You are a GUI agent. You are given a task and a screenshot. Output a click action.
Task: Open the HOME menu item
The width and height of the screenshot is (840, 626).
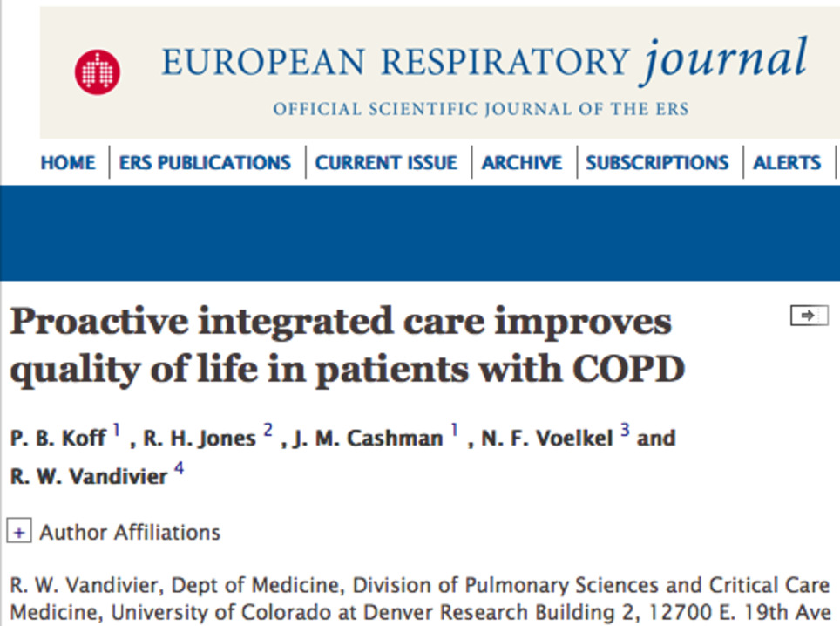point(68,163)
